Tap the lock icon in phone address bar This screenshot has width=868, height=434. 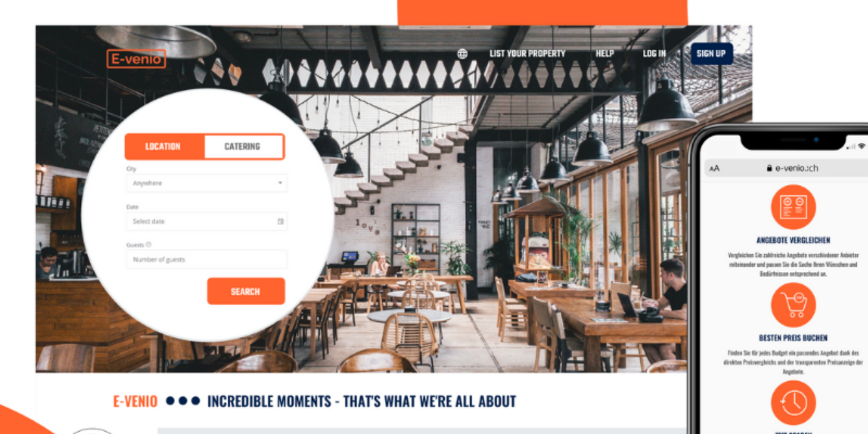click(x=769, y=168)
